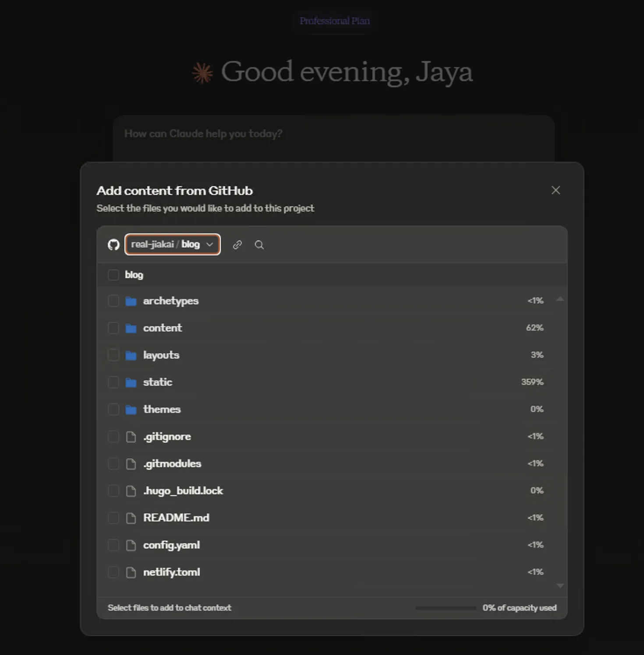This screenshot has height=655, width=644.
Task: Click the root blog label
Action: click(x=134, y=275)
